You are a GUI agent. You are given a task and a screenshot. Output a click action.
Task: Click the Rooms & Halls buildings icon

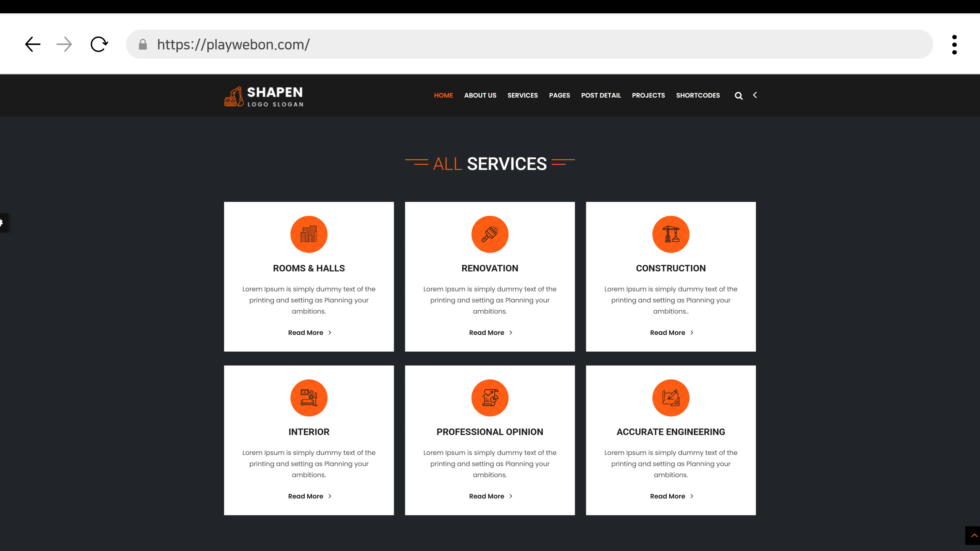309,234
